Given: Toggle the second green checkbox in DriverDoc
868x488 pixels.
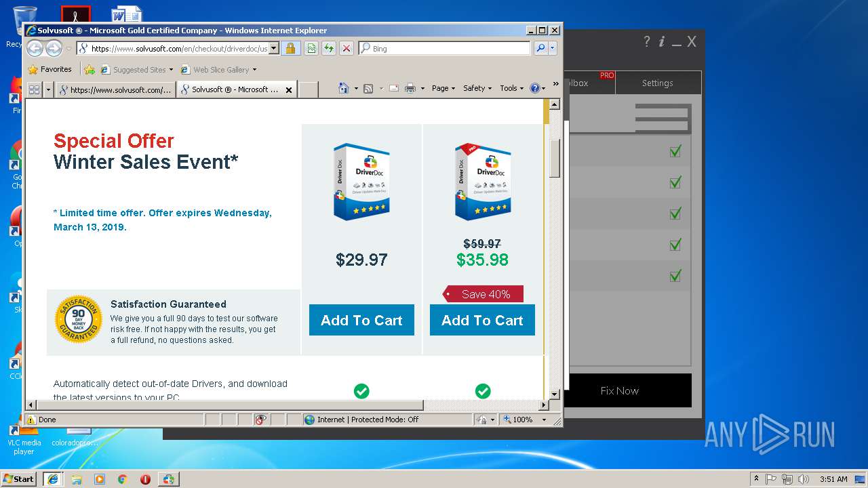Looking at the screenshot, I should [675, 182].
